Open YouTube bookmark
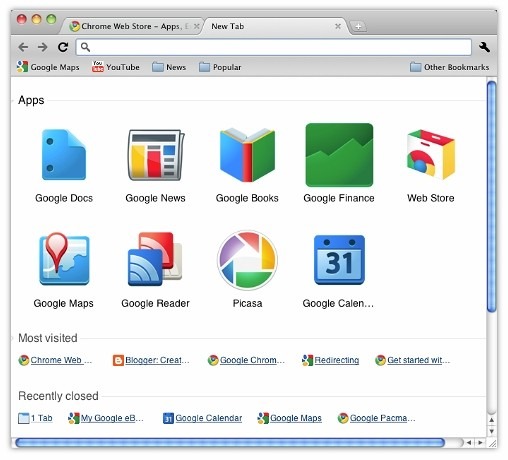 click(x=116, y=67)
